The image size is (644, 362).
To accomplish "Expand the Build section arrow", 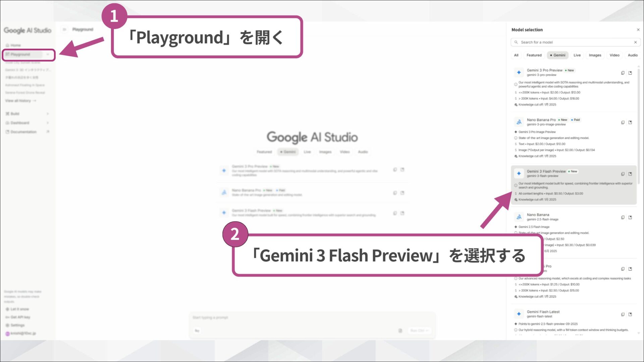I will (48, 114).
